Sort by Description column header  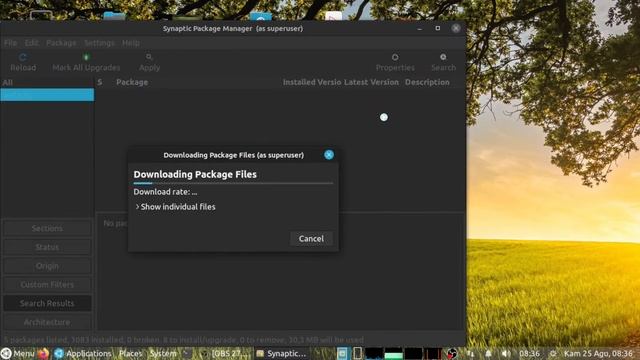point(427,82)
